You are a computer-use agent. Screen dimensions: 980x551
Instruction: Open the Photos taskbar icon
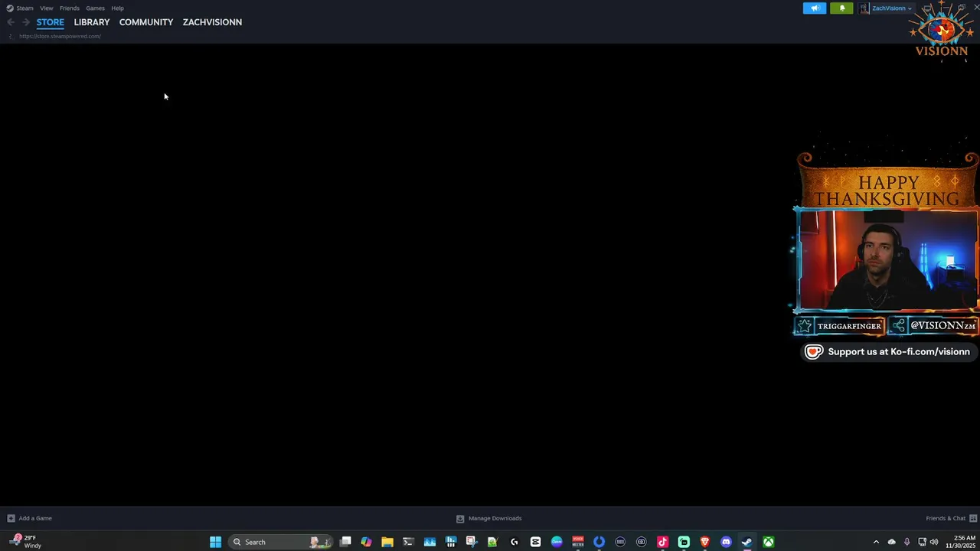click(x=430, y=542)
